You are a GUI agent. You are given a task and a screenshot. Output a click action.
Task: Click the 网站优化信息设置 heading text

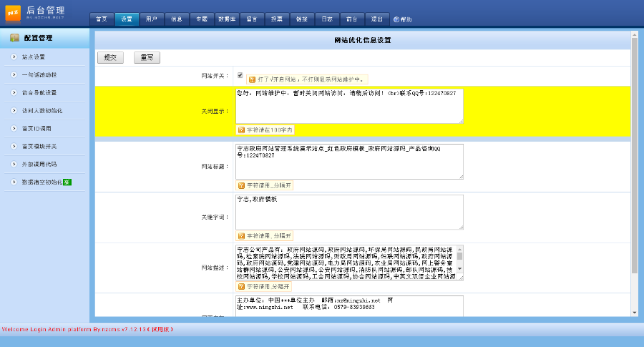[363, 40]
